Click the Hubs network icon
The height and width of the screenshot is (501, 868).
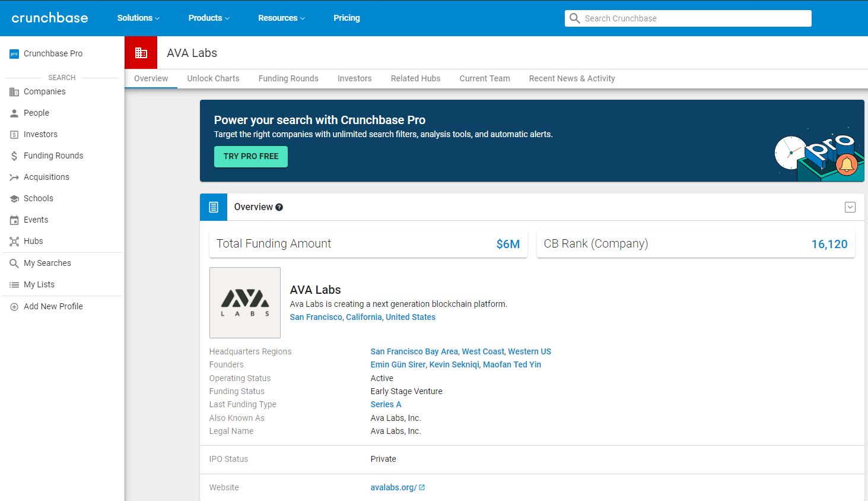14,242
